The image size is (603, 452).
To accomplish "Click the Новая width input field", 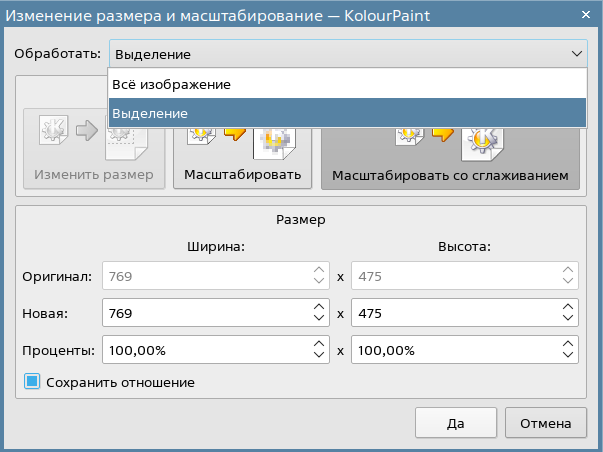I will [205, 313].
